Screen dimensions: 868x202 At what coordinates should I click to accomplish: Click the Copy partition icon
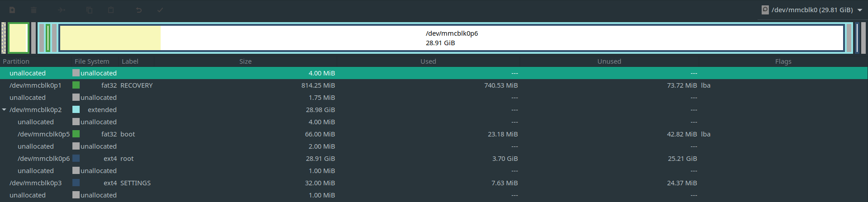click(x=90, y=10)
